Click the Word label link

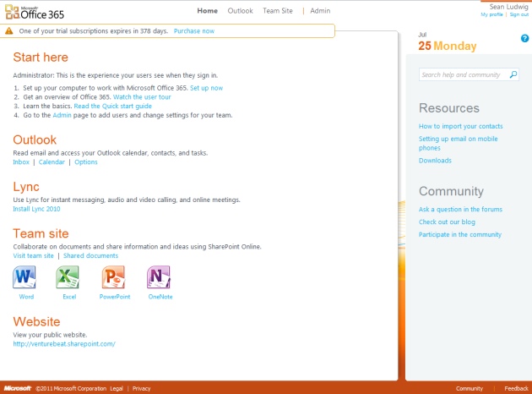pyautogui.click(x=26, y=297)
